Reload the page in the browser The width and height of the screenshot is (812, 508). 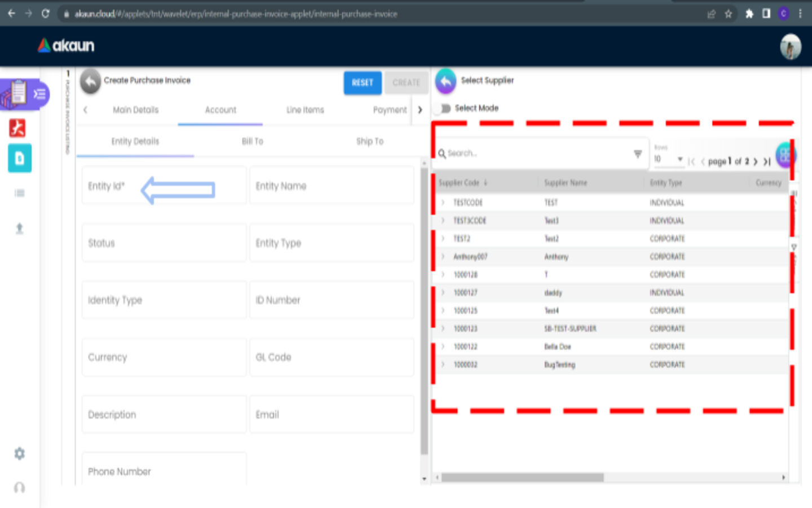point(46,14)
